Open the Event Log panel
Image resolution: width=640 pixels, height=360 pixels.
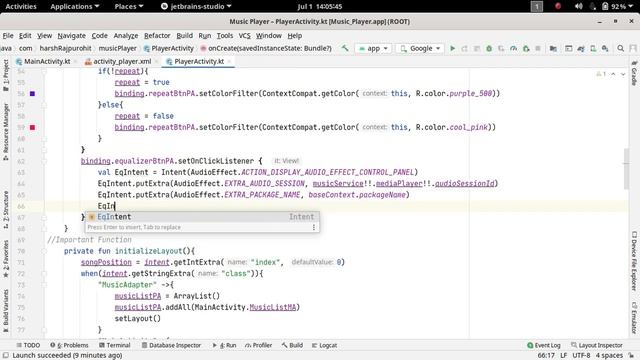click(x=544, y=345)
